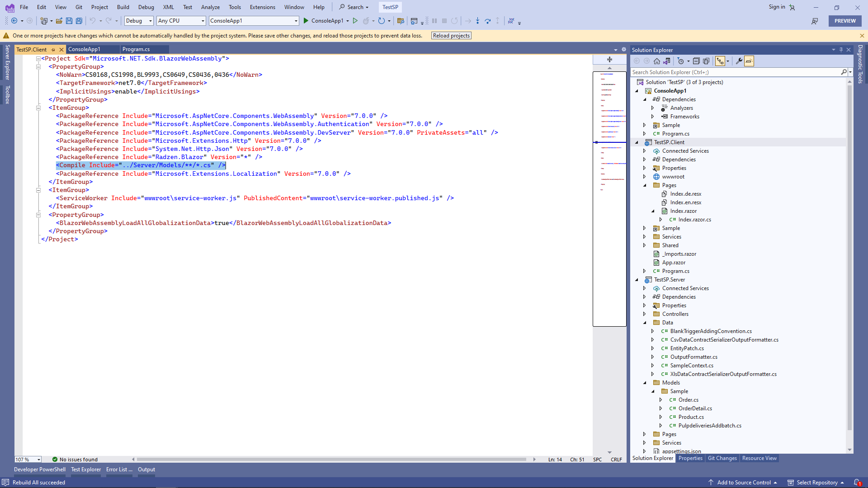
Task: Click the Open File folder icon
Action: tap(59, 21)
